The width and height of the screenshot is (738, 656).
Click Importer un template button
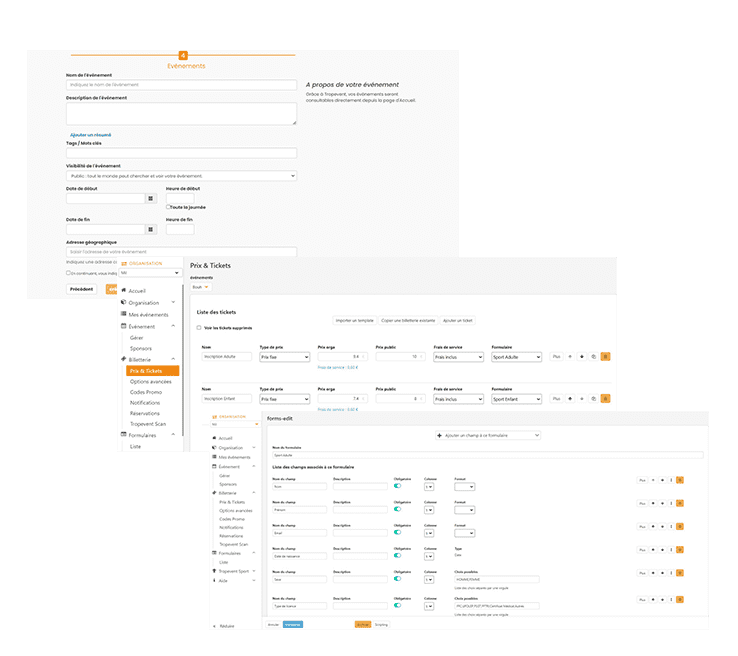355,320
